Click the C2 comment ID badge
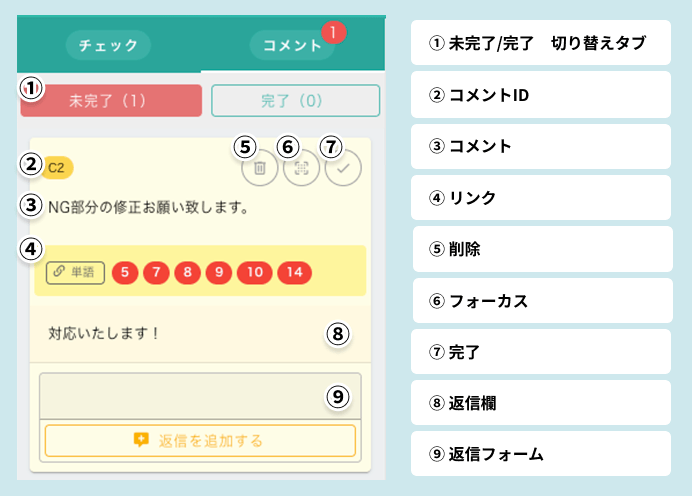Viewport: 692px width, 496px height. (x=59, y=165)
